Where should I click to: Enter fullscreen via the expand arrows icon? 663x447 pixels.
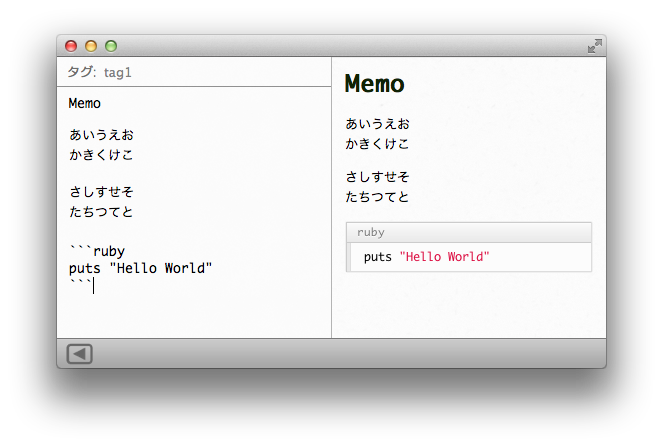coord(595,46)
